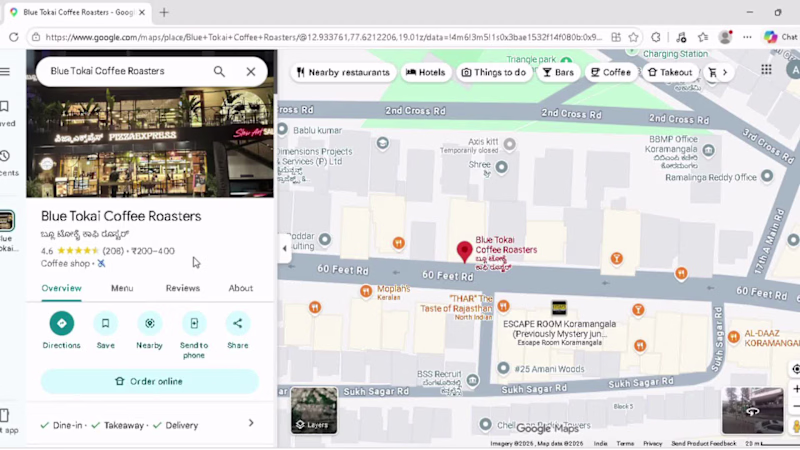Select the Bars filter chip
This screenshot has width=800, height=450.
coord(558,72)
